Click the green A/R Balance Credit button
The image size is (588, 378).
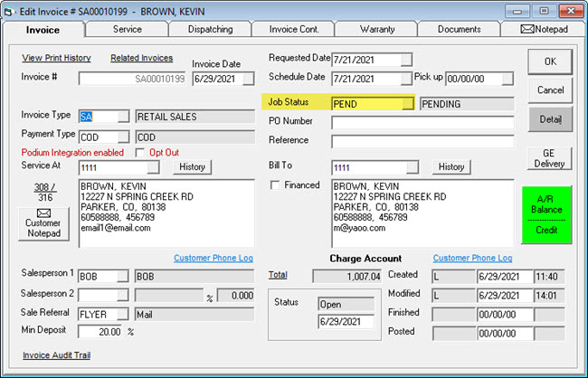546,215
